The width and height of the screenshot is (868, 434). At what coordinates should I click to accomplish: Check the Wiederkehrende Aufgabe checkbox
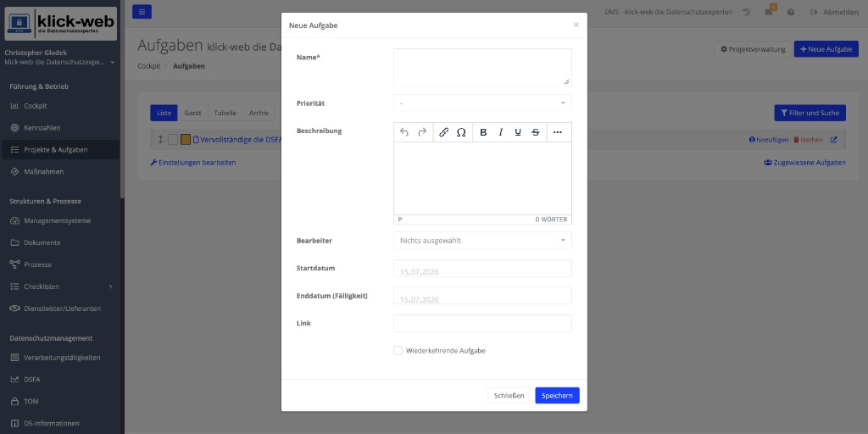[398, 350]
